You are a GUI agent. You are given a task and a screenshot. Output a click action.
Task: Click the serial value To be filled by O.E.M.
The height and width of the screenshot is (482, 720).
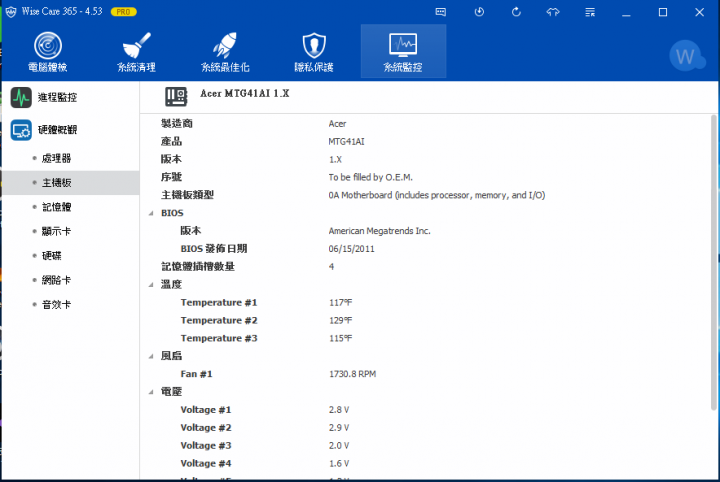(371, 177)
